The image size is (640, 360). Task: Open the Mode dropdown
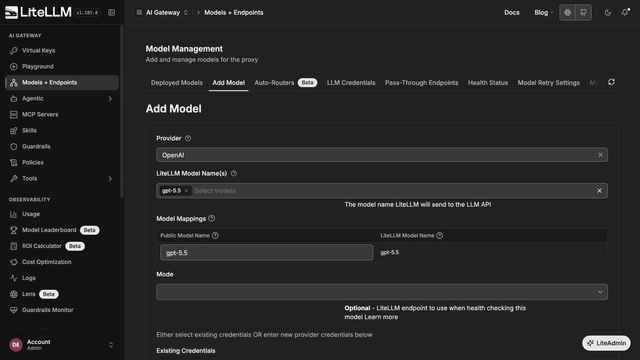tap(382, 292)
